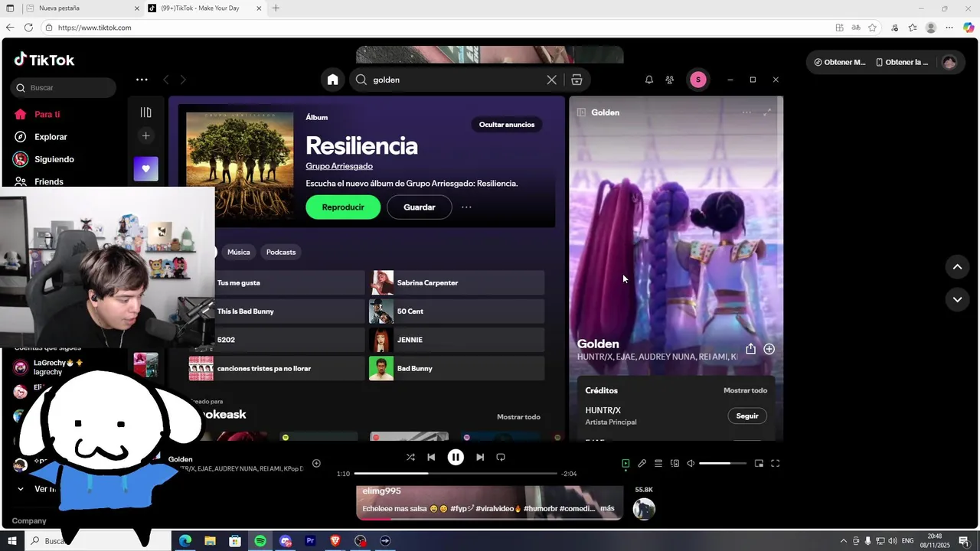This screenshot has height=551, width=980.
Task: Add Golden to library in Now Playing panel
Action: pos(769,349)
